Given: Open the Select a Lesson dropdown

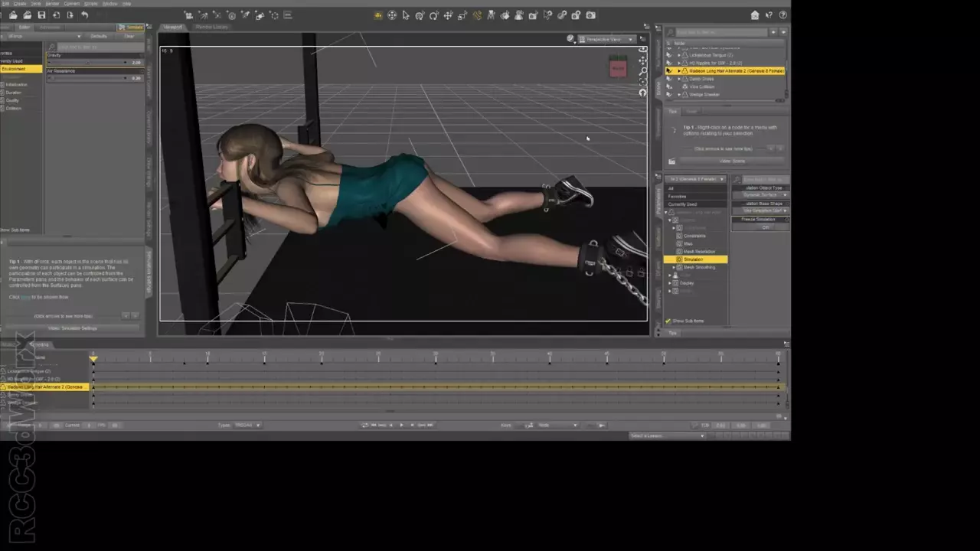Looking at the screenshot, I should click(x=667, y=435).
